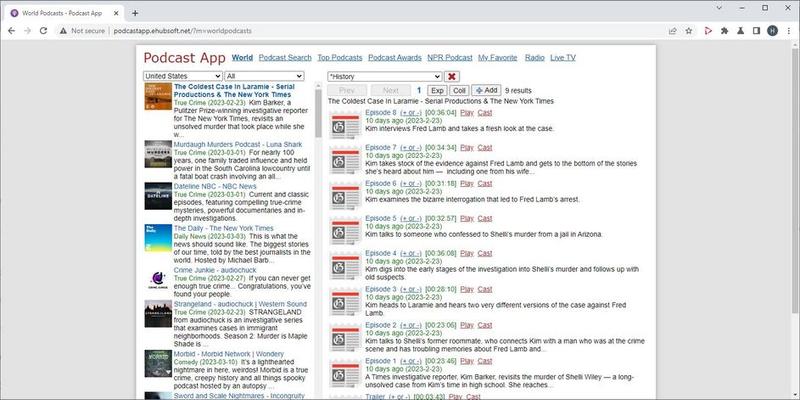Click (+ or -) for Episode 1
Image resolution: width=800 pixels, height=400 pixels.
pyautogui.click(x=411, y=361)
